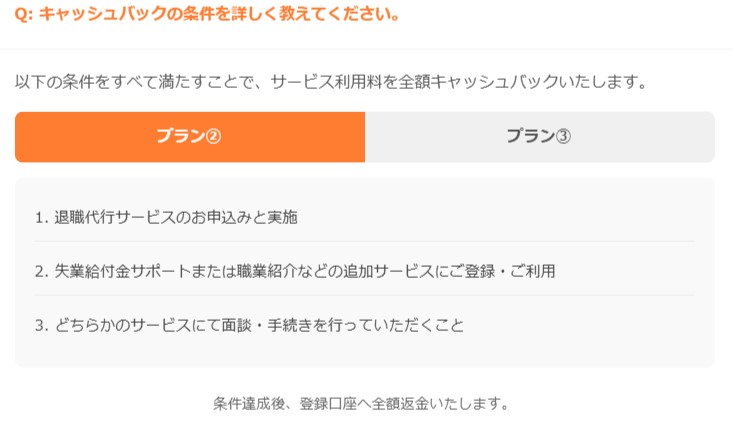Click the circled ② in the orange tab
The height and width of the screenshot is (429, 733).
(x=213, y=137)
